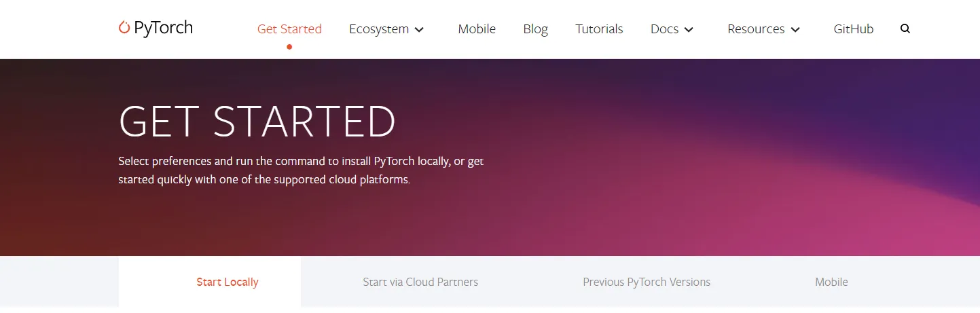Image resolution: width=980 pixels, height=313 pixels.
Task: Click the PyTorch flame logo icon
Action: [124, 27]
